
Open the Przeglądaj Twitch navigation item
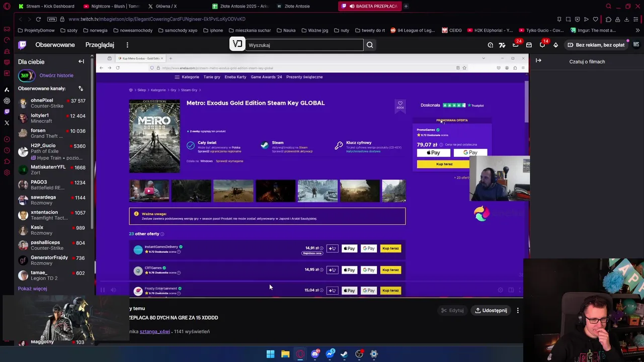[100, 45]
